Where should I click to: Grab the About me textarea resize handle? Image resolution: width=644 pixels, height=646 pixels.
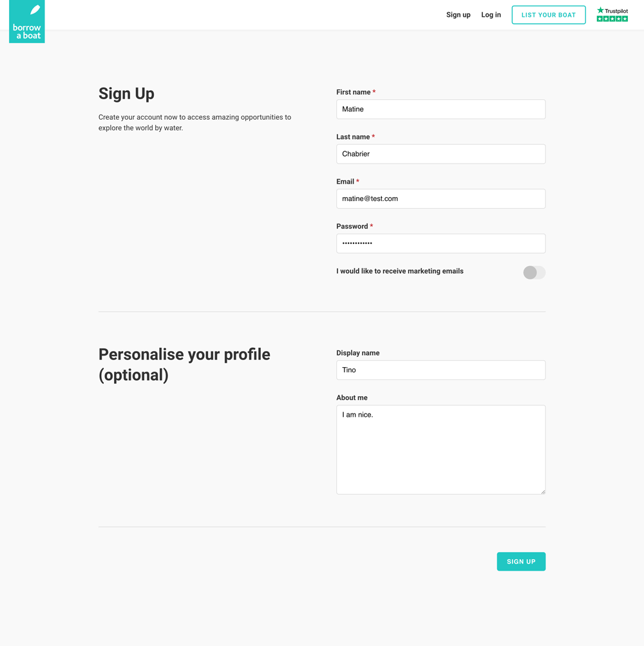(x=543, y=491)
